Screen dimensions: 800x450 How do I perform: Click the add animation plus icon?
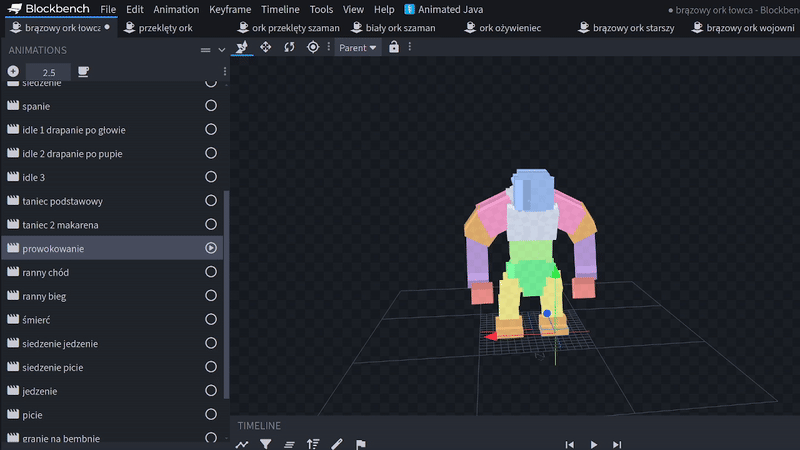(13, 72)
